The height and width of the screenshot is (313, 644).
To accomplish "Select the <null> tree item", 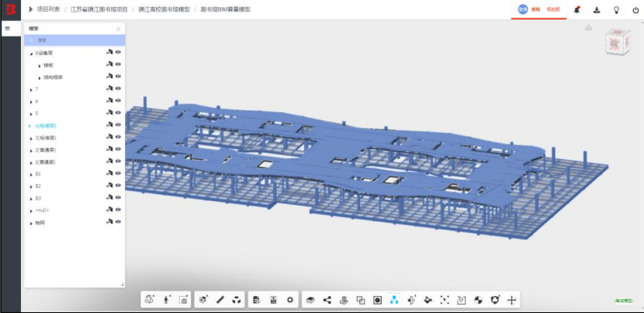I will click(43, 210).
